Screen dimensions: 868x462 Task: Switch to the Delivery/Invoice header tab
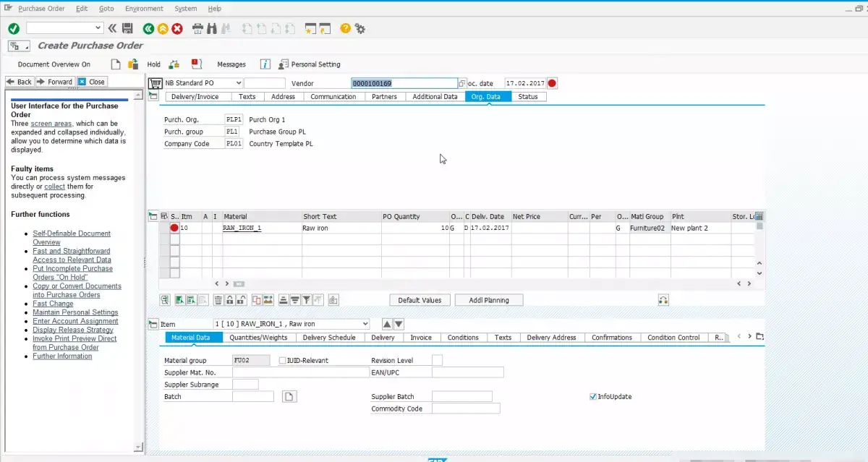[195, 97]
